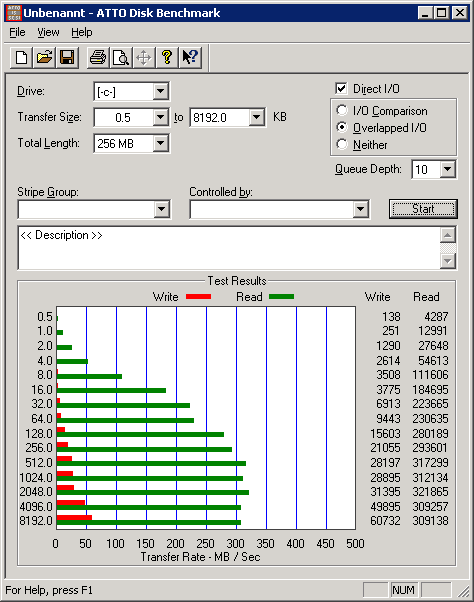This screenshot has height=602, width=474.
Task: Click the write value 15603
Action: click(385, 434)
